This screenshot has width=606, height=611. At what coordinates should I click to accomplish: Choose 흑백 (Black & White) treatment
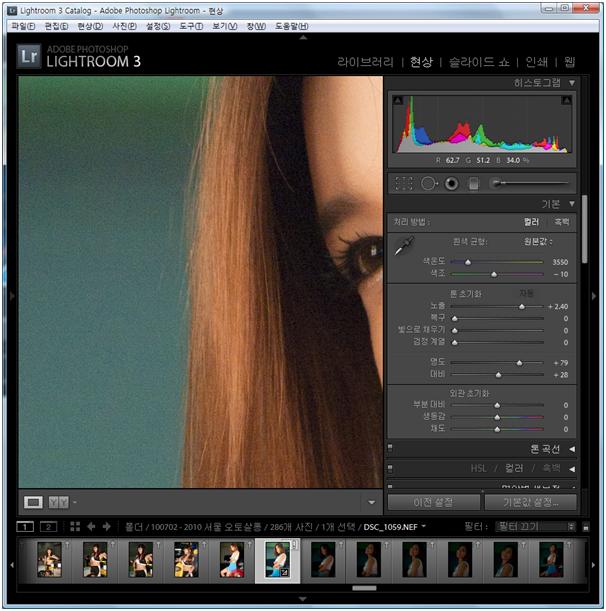(x=562, y=222)
